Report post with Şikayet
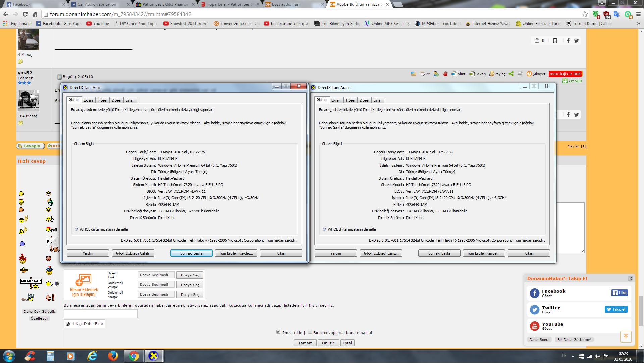 click(536, 74)
